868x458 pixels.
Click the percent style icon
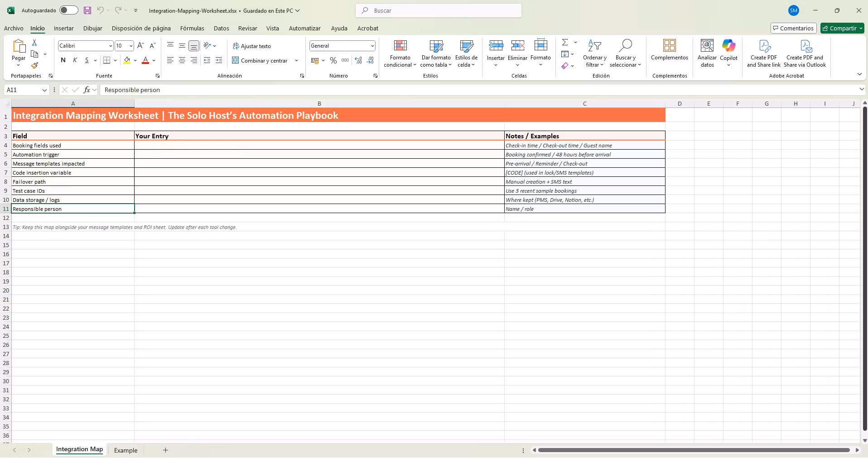[333, 60]
